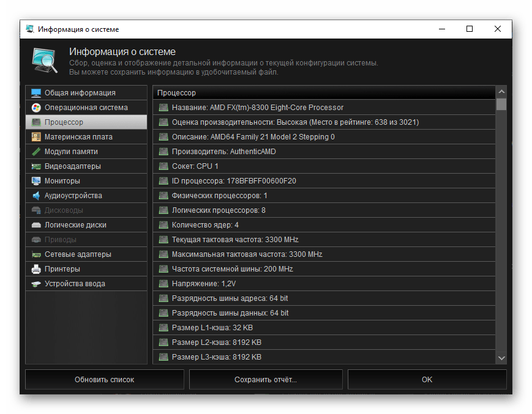Click the speaker icon beside Аудиоустройства
The image size is (532, 414).
pos(36,196)
